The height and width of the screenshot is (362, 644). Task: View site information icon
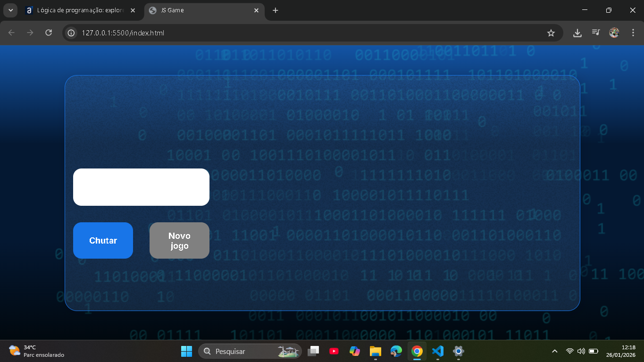click(x=71, y=33)
